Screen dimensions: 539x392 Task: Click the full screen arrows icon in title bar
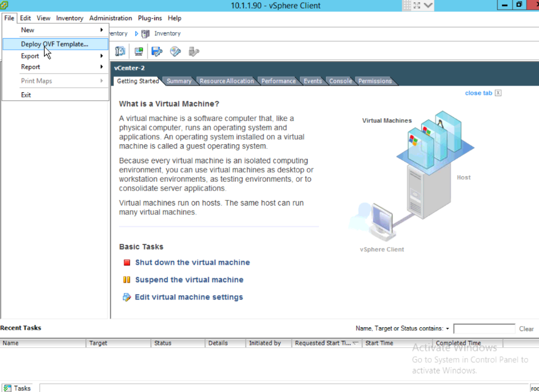pyautogui.click(x=417, y=5)
